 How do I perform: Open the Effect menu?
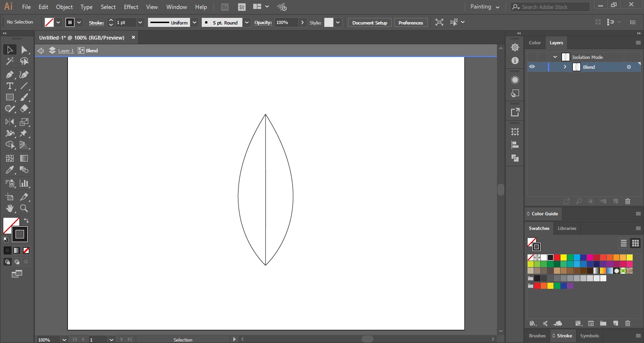click(131, 7)
